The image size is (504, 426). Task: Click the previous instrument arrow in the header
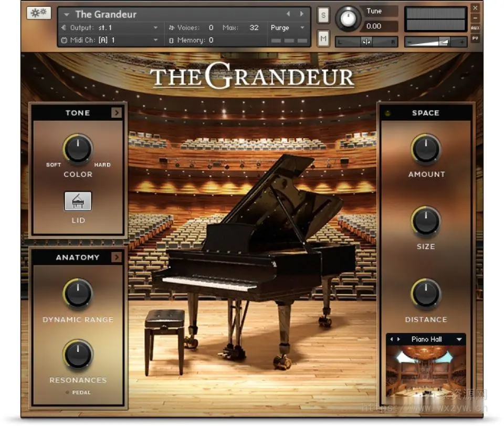288,14
